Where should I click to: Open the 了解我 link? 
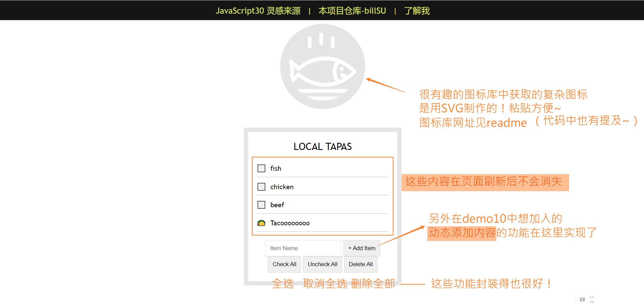point(417,11)
